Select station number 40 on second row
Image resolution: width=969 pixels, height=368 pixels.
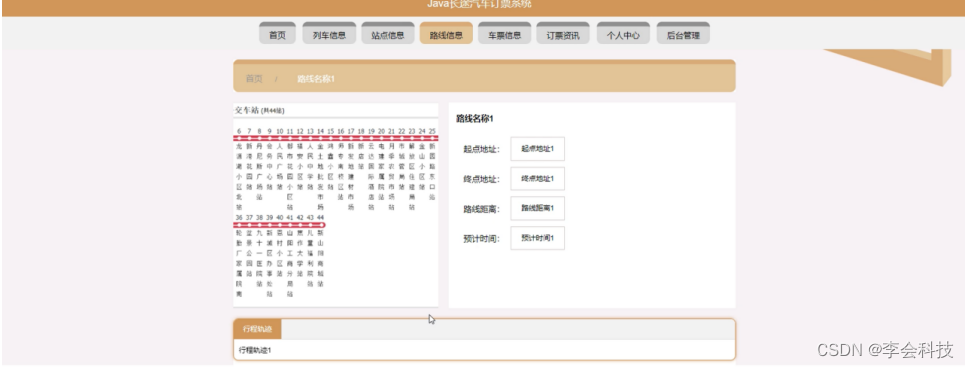coord(280,218)
